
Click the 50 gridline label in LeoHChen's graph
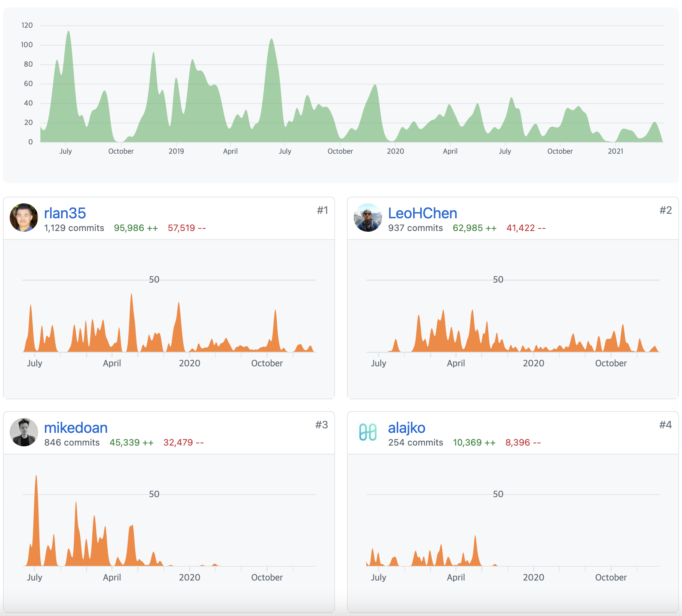tap(498, 280)
